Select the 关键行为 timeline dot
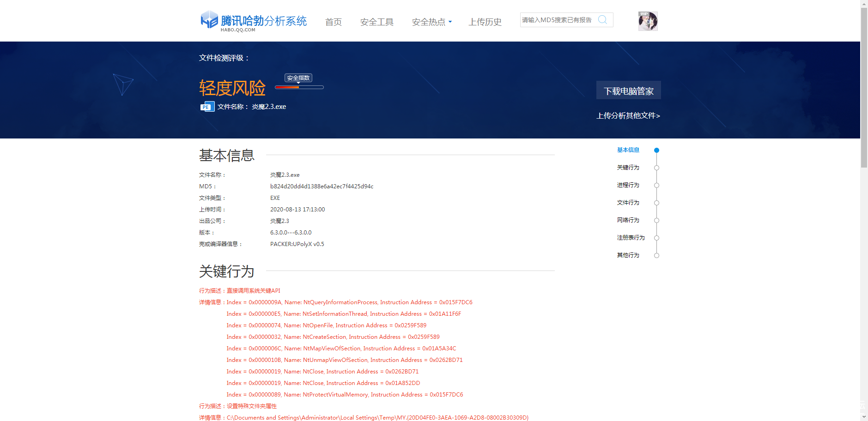 [x=656, y=168]
